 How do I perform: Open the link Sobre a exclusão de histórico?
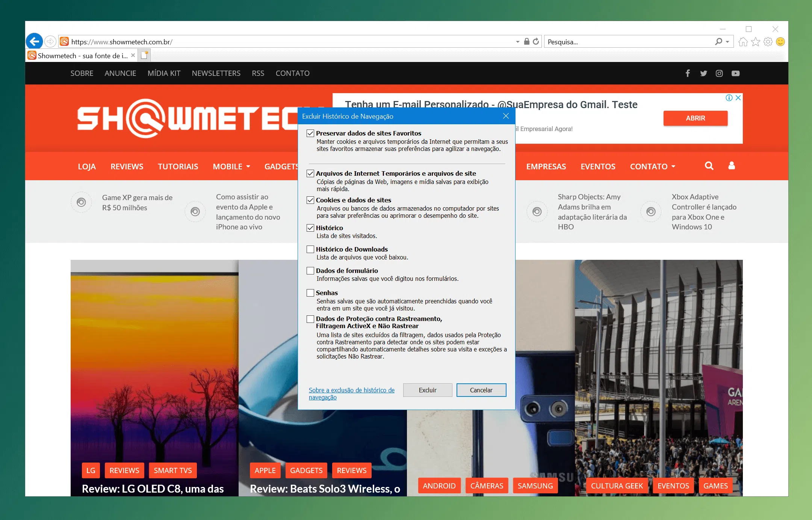pyautogui.click(x=351, y=393)
